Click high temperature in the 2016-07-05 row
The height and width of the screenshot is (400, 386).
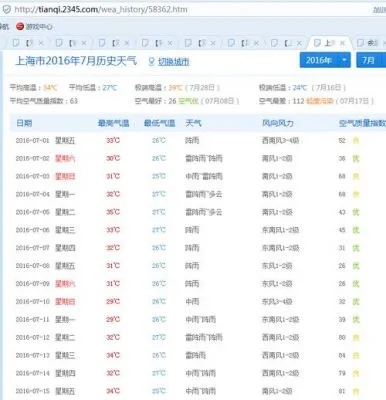click(x=113, y=212)
